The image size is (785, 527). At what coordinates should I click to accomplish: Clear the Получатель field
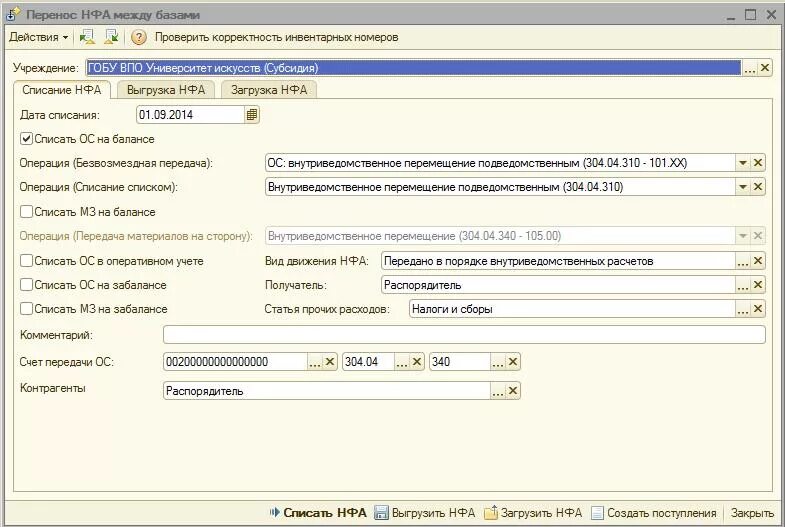[758, 285]
